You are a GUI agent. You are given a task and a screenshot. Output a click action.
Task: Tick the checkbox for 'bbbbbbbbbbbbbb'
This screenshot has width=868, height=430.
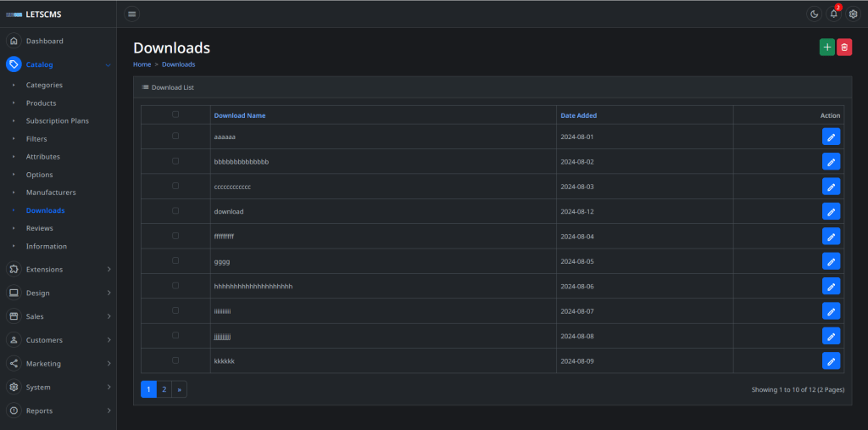tap(175, 160)
